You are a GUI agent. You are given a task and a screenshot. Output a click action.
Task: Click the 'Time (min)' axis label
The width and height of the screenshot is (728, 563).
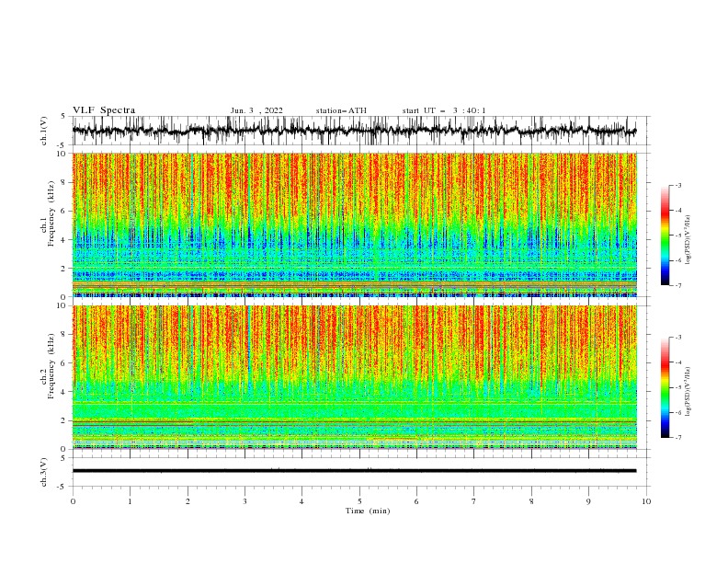tap(368, 511)
